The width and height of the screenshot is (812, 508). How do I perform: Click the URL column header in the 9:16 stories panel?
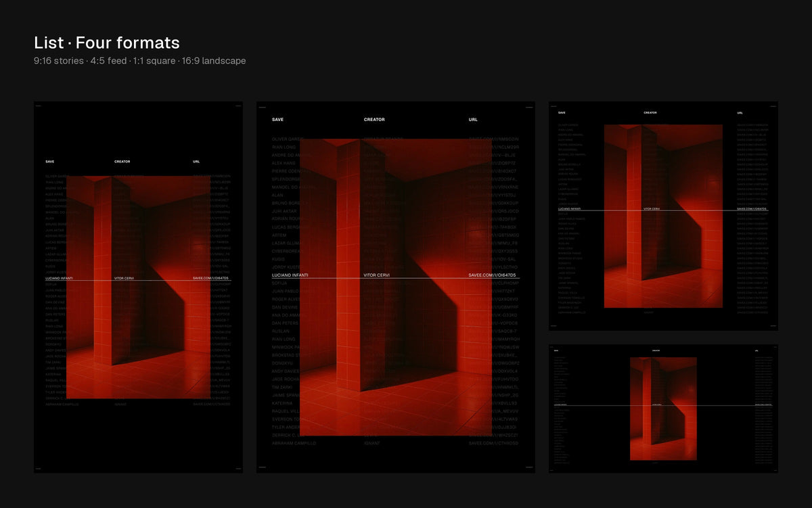tap(196, 162)
